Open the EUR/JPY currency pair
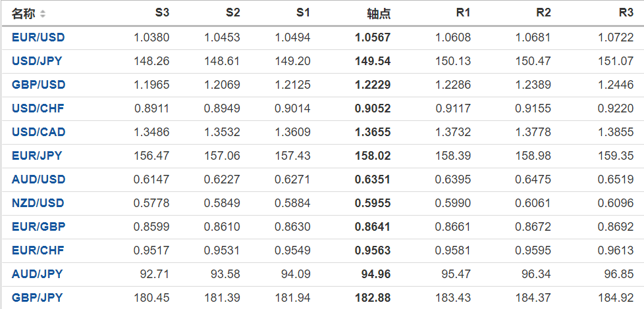Image resolution: width=644 pixels, height=309 pixels. click(37, 156)
